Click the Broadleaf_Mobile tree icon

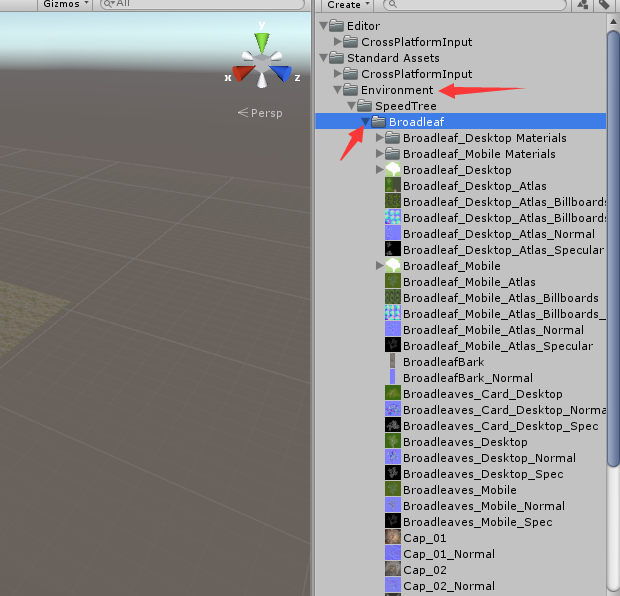[x=393, y=265]
